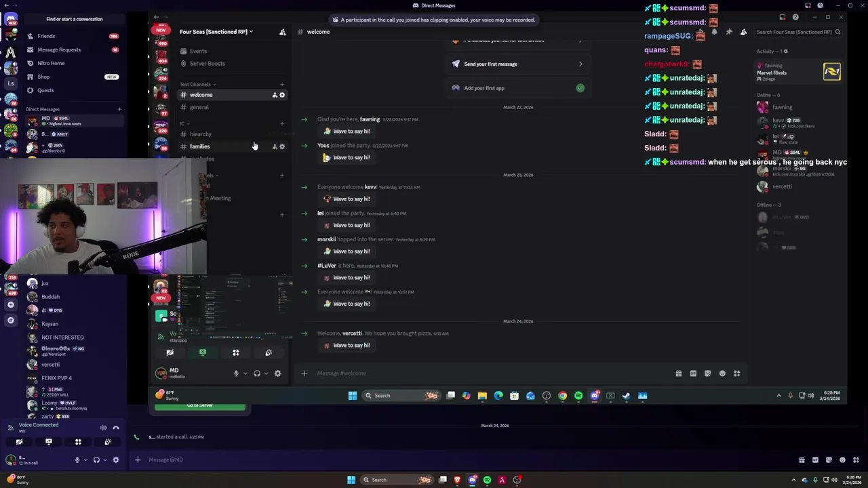Open Events in Four Seas server

tap(233, 52)
